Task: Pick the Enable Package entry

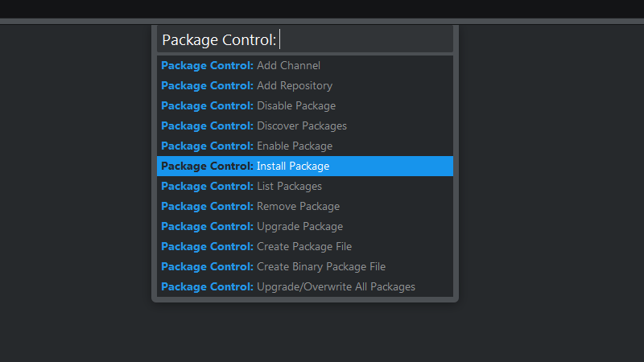Action: click(304, 146)
